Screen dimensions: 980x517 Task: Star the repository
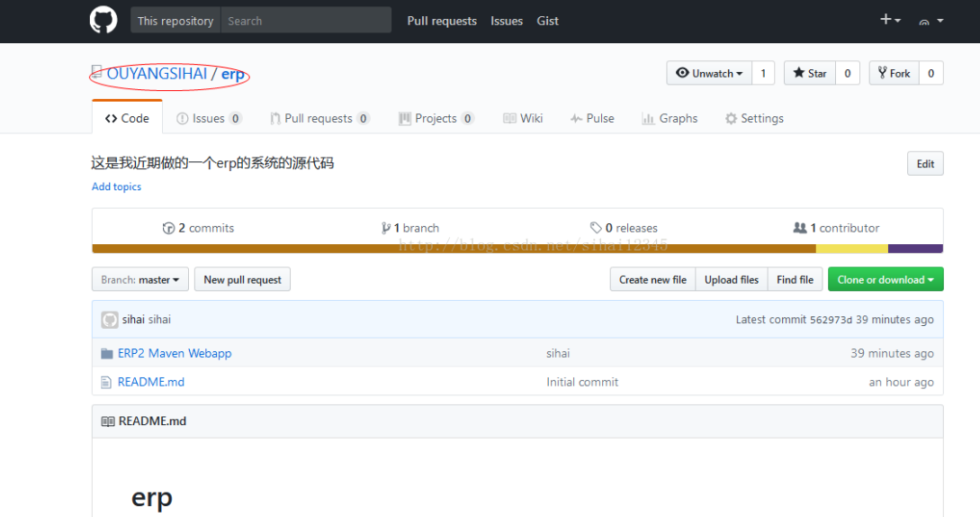pyautogui.click(x=810, y=73)
